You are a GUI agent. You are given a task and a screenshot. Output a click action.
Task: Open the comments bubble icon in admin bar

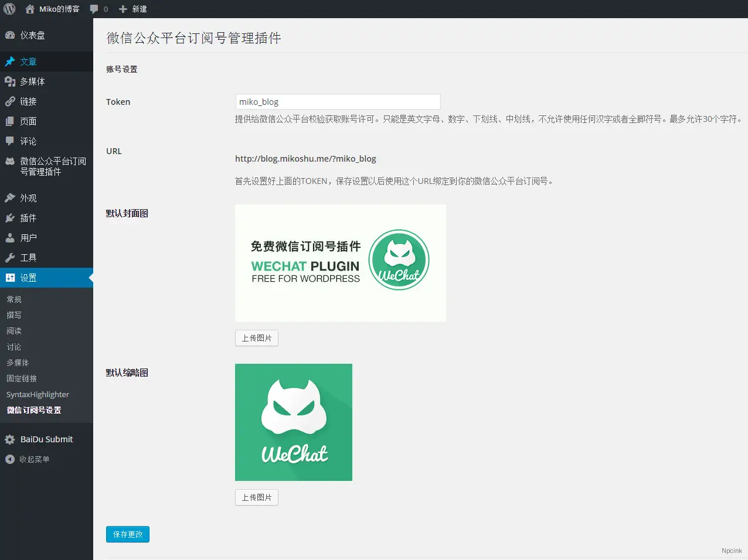(94, 9)
